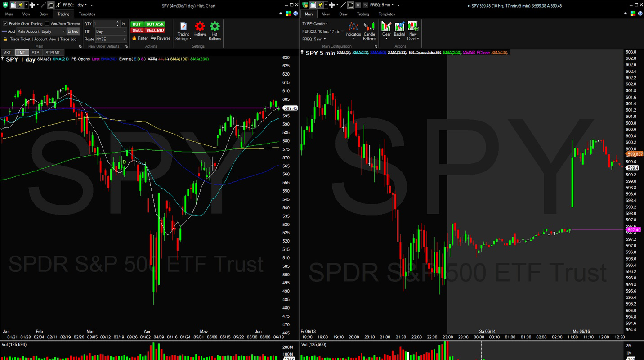Screen dimensions: 644x360
Task: Open TYPE: Candle dropdown
Action: click(315, 24)
